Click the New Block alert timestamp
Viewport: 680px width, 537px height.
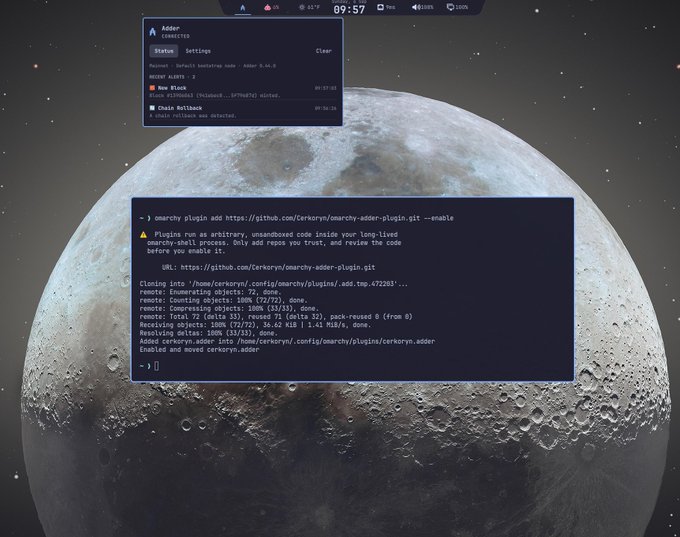[x=326, y=88]
